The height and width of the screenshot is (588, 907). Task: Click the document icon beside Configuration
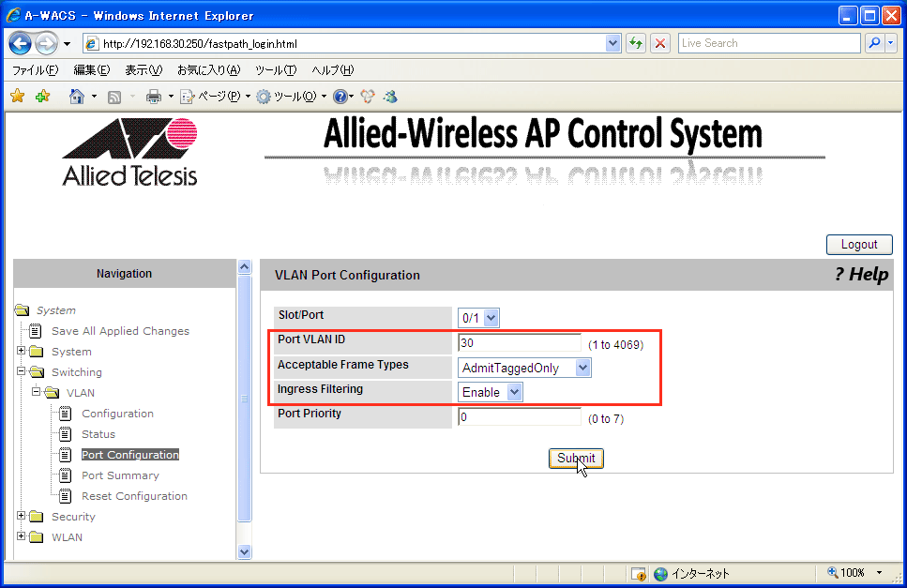pos(66,414)
